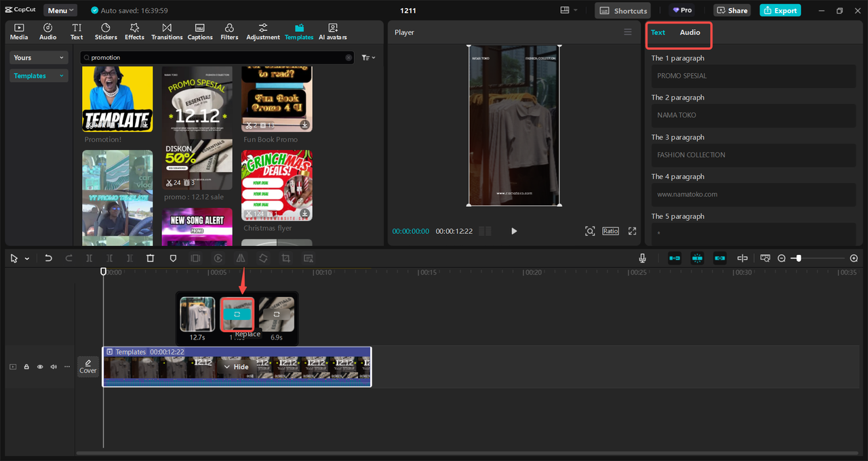Click Replace on the 6.9s clip thumbnail
The image size is (868, 461).
point(277,315)
